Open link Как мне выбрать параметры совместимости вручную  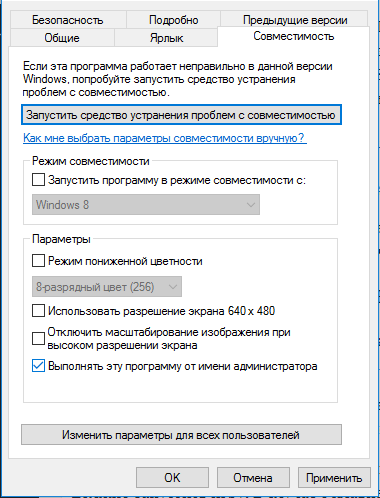pyautogui.click(x=165, y=138)
